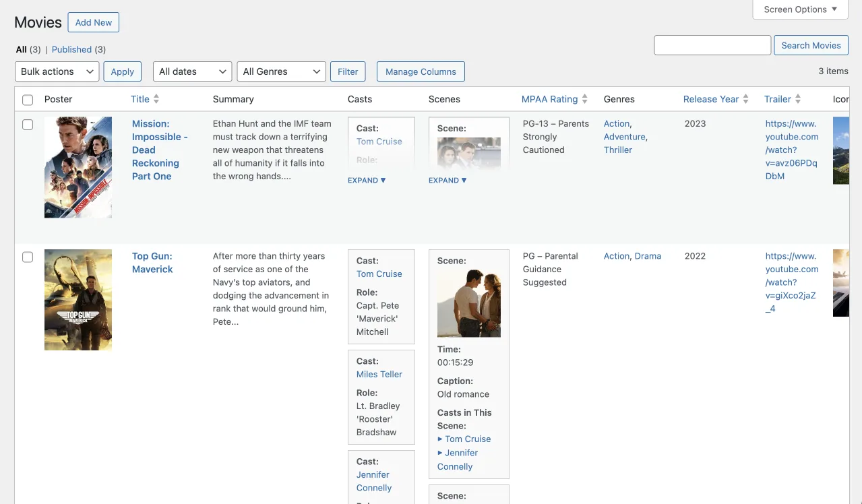862x504 pixels.
Task: Sort the table by Release Year
Action: coord(711,99)
